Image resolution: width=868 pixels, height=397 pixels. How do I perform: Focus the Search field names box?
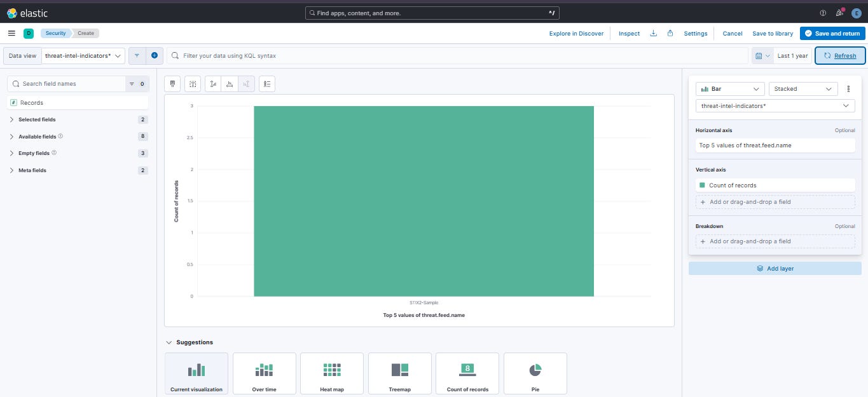pyautogui.click(x=66, y=84)
